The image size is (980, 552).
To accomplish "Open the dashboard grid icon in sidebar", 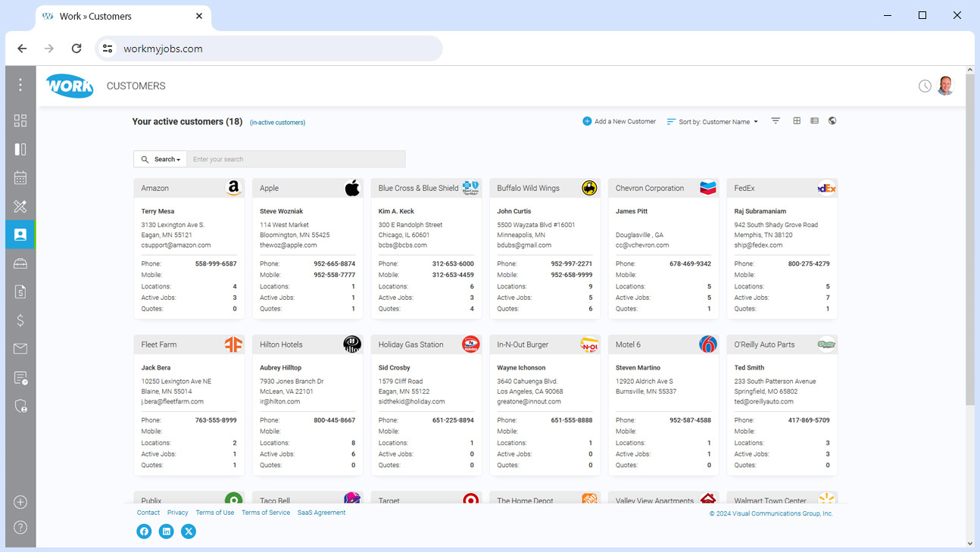I will click(x=20, y=120).
